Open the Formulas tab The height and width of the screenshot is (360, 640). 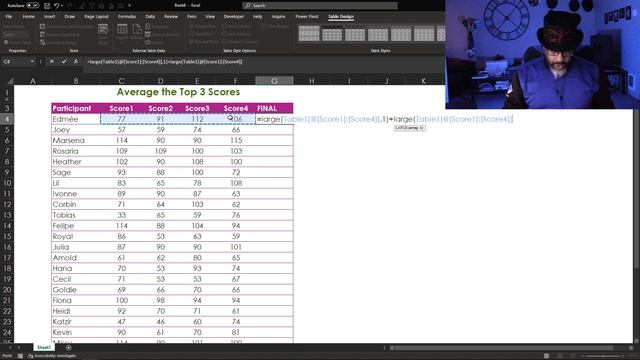pos(127,17)
